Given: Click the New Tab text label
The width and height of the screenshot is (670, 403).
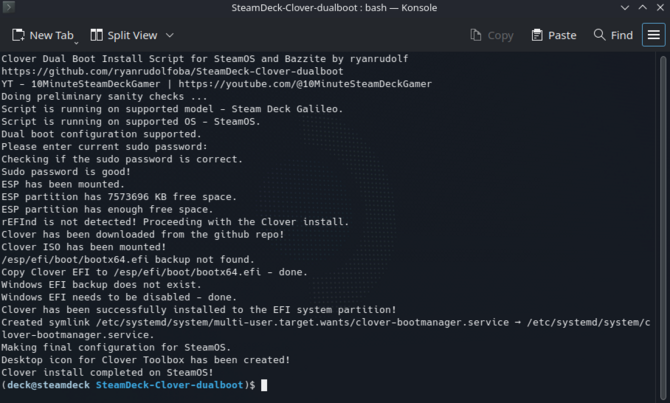Looking at the screenshot, I should click(x=51, y=35).
